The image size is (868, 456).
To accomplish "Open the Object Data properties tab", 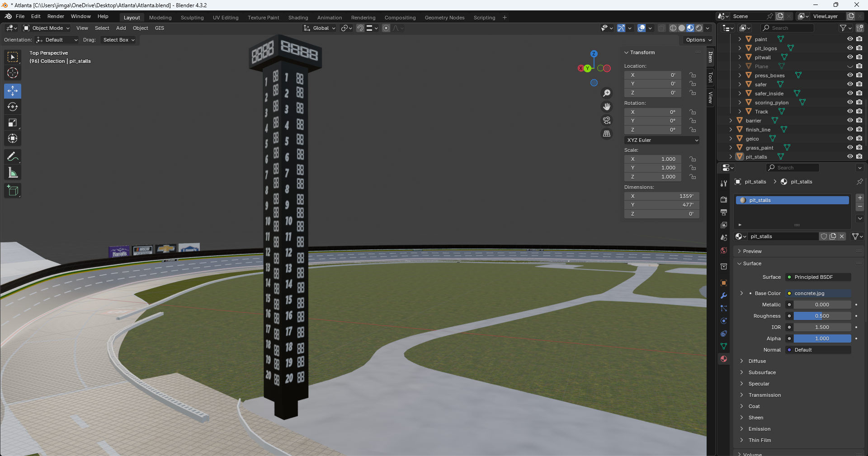I will pyautogui.click(x=724, y=346).
